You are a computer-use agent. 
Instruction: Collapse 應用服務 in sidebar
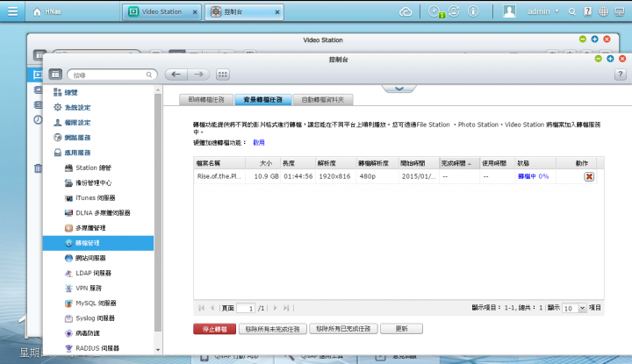coord(72,153)
